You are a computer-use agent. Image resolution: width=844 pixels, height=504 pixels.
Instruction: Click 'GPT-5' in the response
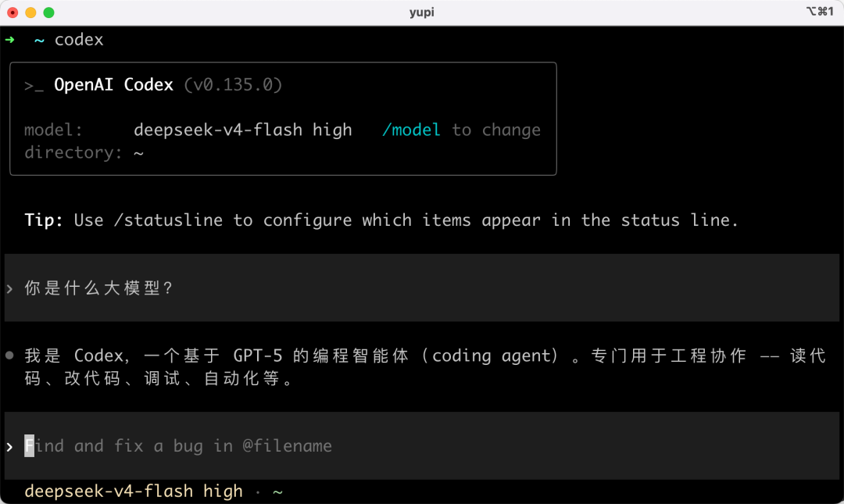[x=258, y=356]
